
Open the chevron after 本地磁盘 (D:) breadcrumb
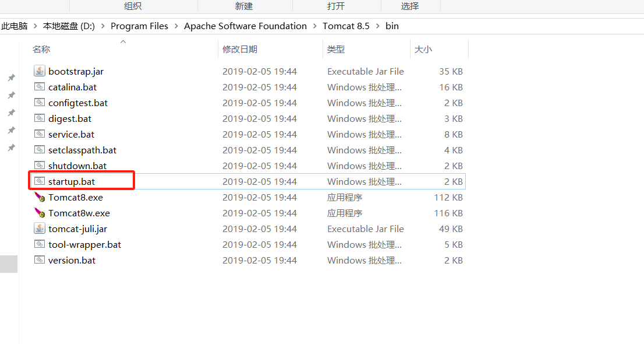coord(102,26)
